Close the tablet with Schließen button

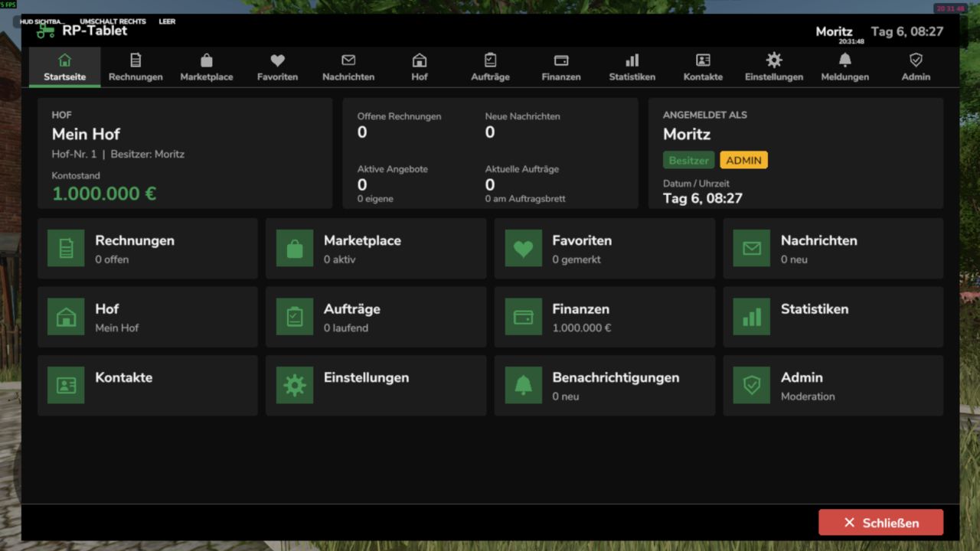(x=880, y=523)
